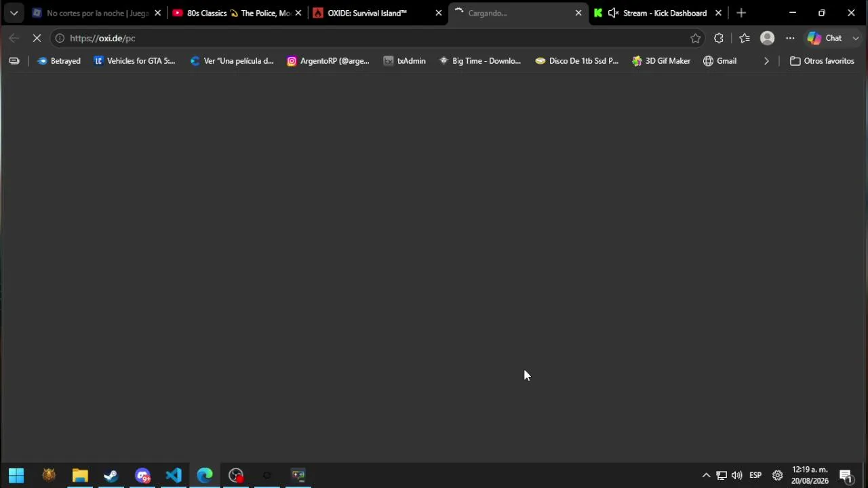Add this page to favorites star
Image resolution: width=868 pixels, height=488 pixels.
695,38
